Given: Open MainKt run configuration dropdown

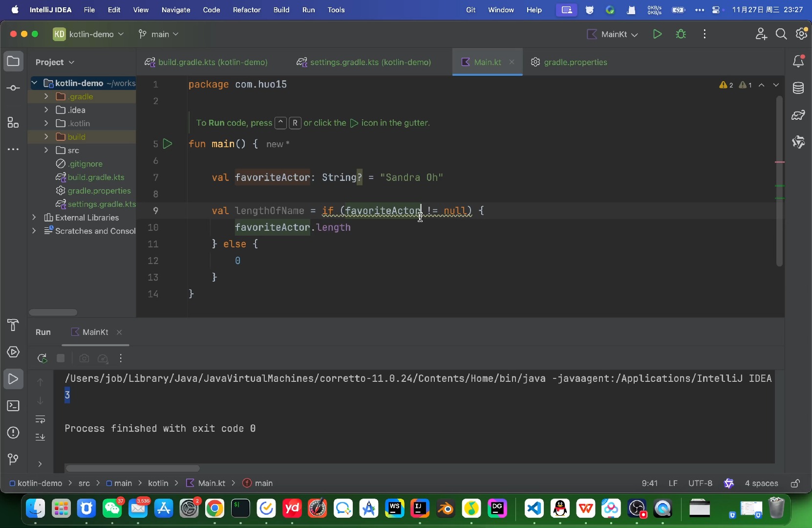Looking at the screenshot, I should tap(613, 34).
